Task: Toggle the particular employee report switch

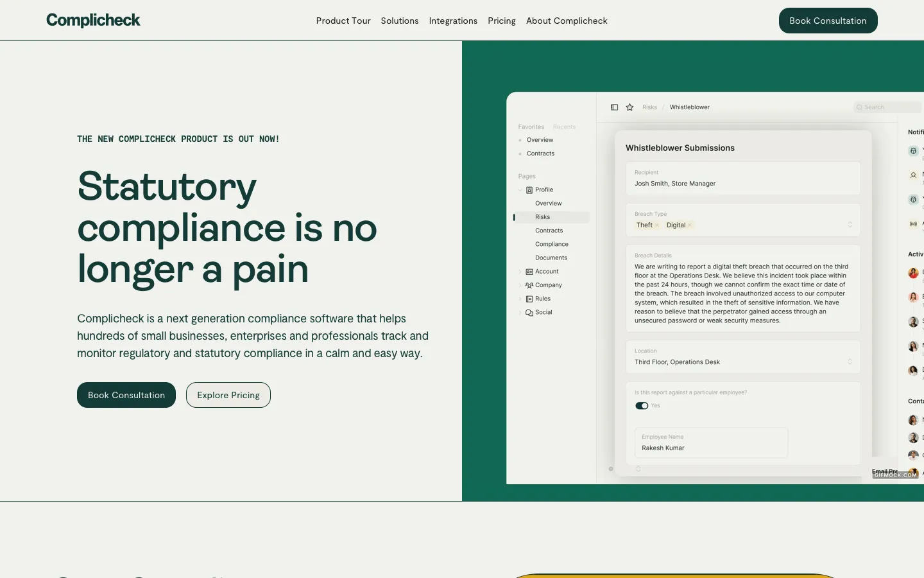Action: point(642,406)
